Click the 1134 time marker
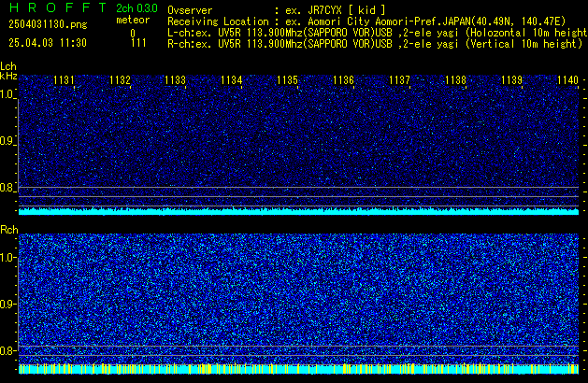The image size is (588, 383). click(232, 80)
